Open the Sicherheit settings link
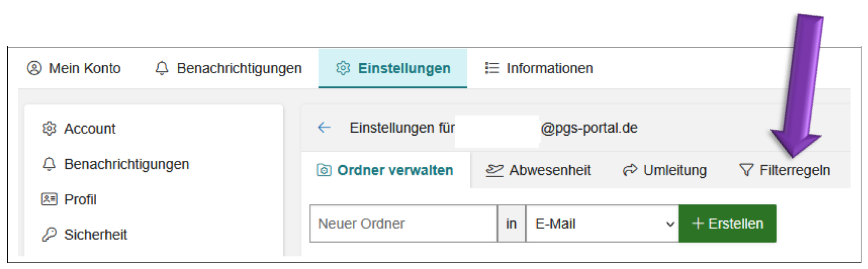 tap(96, 235)
